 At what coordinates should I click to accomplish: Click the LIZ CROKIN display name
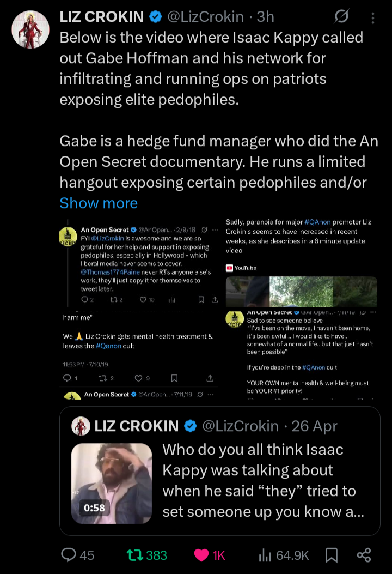coord(102,17)
